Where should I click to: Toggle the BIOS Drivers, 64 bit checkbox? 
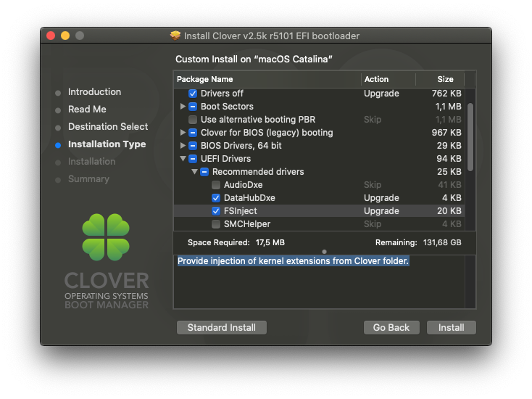click(x=193, y=146)
